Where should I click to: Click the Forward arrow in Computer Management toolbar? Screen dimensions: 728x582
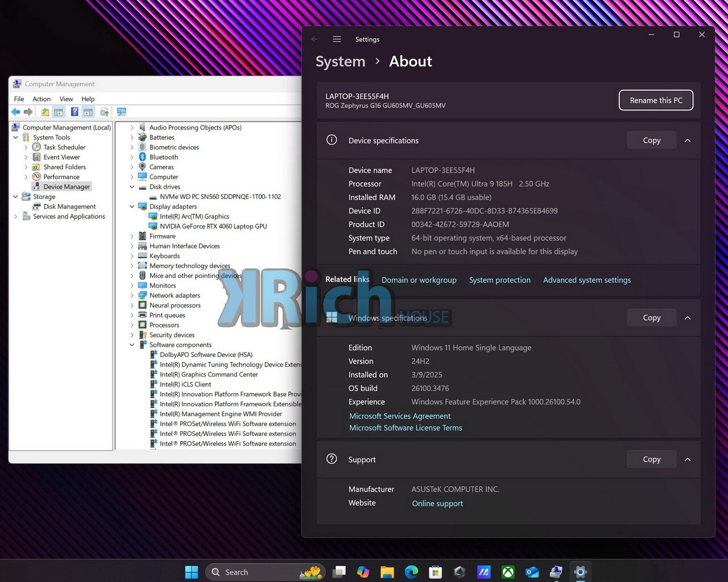[x=28, y=112]
